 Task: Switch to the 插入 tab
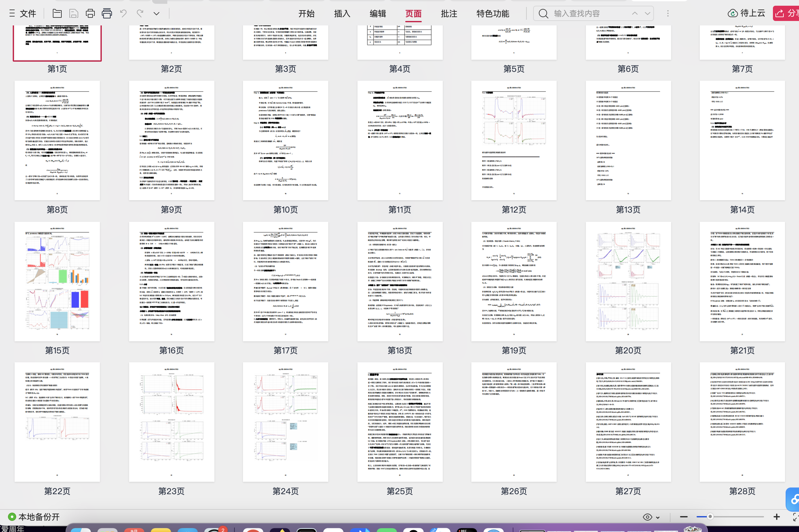point(342,14)
